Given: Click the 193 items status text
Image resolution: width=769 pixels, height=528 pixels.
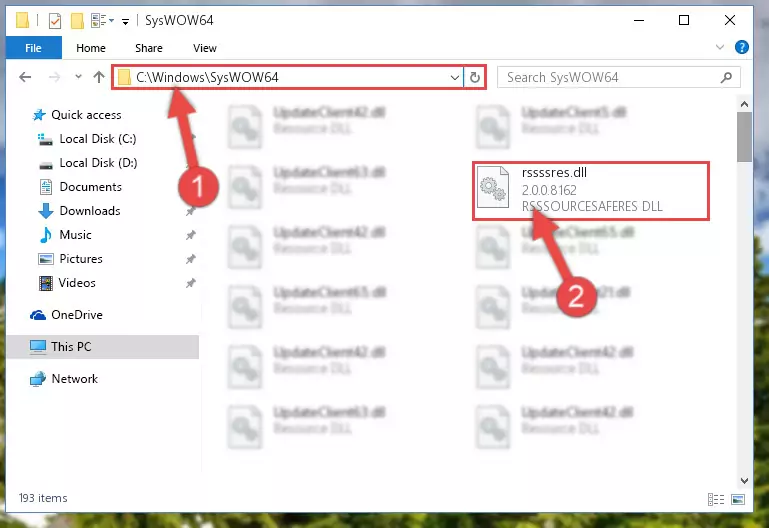Looking at the screenshot, I should pyautogui.click(x=43, y=498).
